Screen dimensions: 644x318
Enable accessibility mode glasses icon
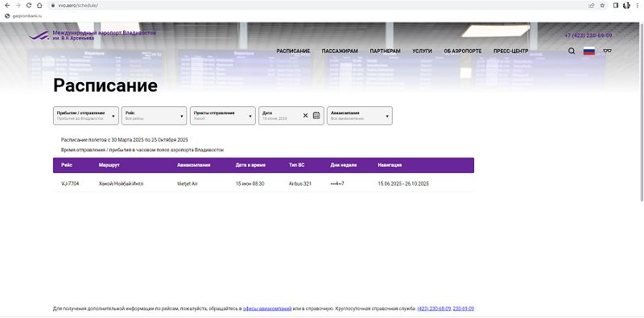coord(608,51)
